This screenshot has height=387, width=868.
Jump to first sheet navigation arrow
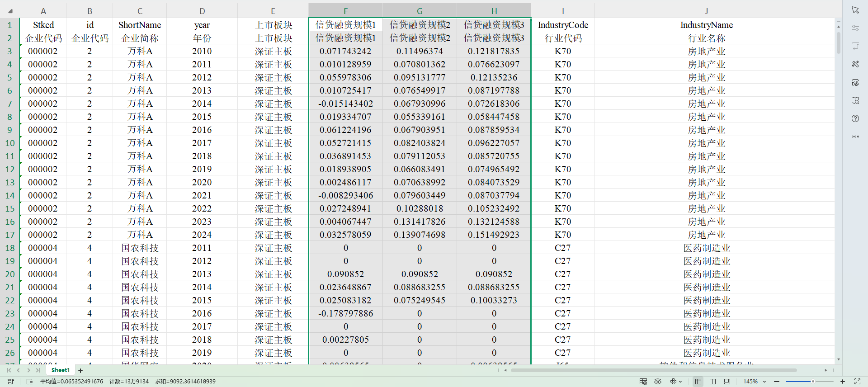(x=9, y=370)
